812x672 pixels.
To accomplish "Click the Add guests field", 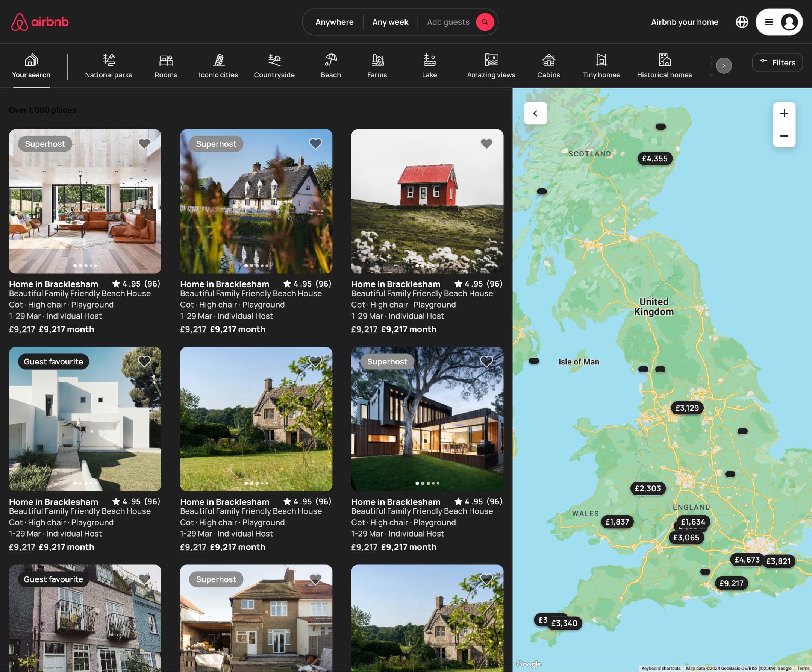I will click(448, 22).
